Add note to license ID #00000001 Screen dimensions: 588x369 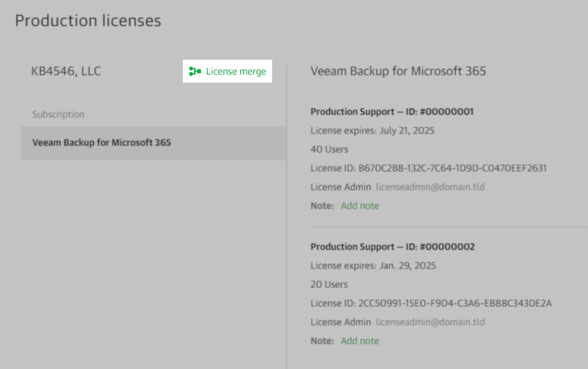point(360,206)
